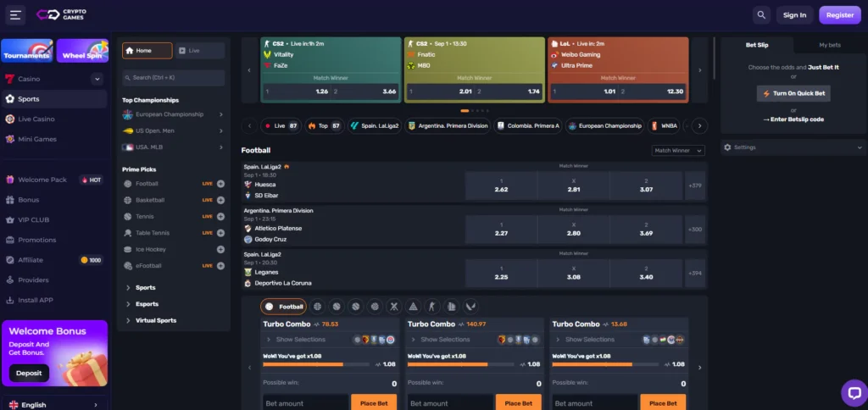Click boost progress bar of 140.97 Turbo Combo
Viewport: 868px width, 410px height.
[460, 364]
